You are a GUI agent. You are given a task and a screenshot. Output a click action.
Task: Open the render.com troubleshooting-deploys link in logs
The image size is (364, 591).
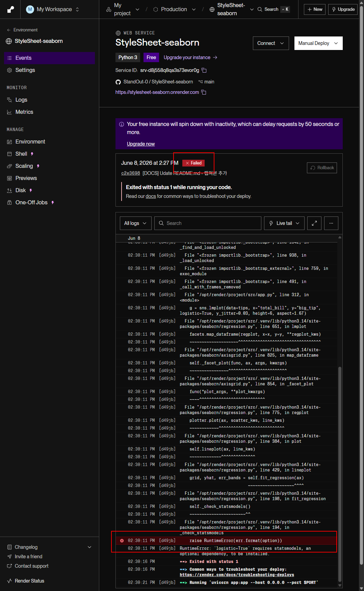click(x=237, y=575)
